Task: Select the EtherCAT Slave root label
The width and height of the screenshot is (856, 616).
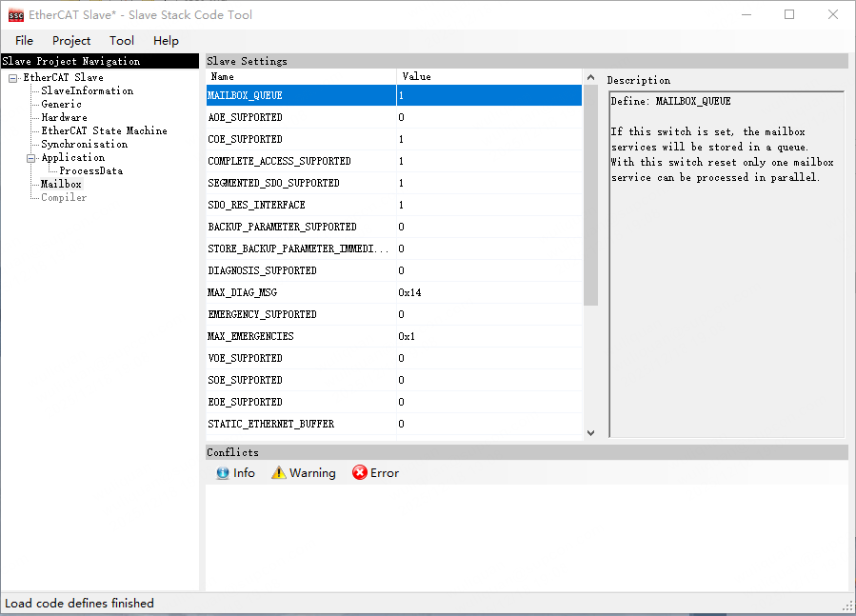Action: tap(64, 77)
